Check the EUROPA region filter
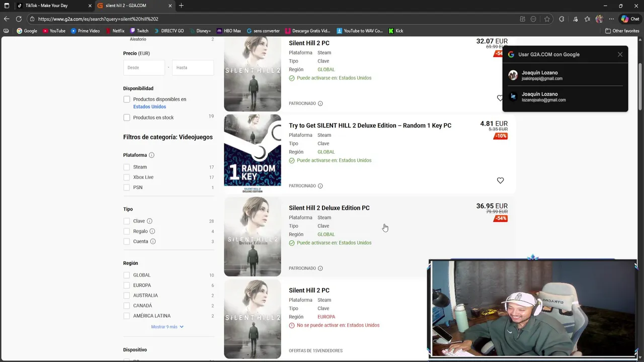The width and height of the screenshot is (644, 362). point(127,285)
